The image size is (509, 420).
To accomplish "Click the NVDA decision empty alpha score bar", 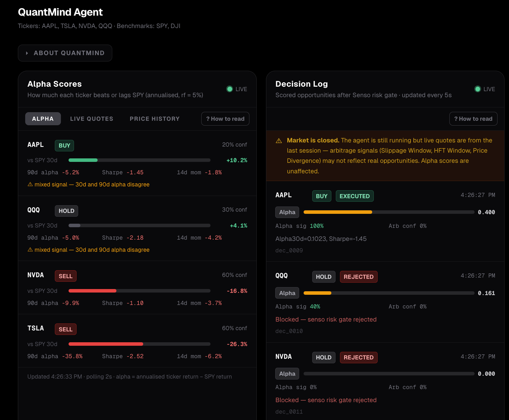I will [x=389, y=373].
